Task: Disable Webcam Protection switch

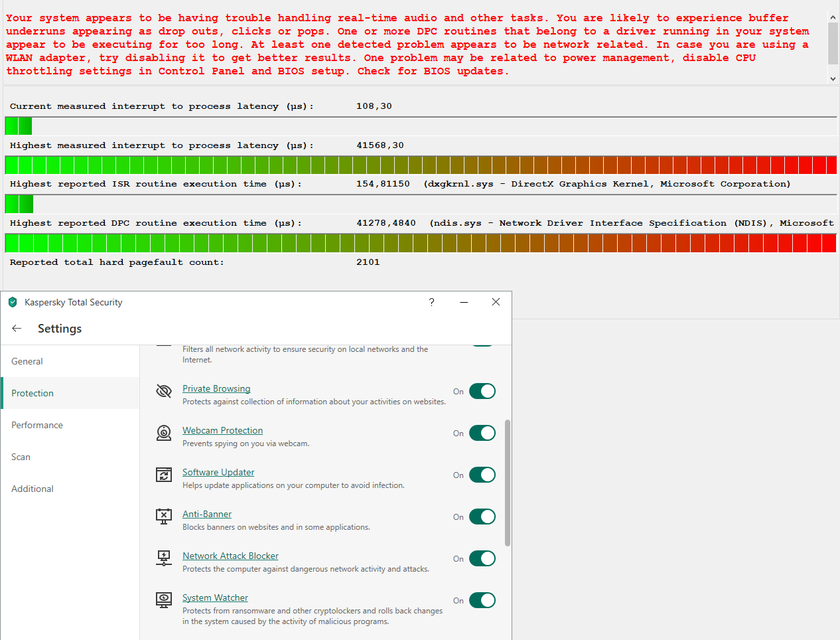Action: (x=482, y=433)
